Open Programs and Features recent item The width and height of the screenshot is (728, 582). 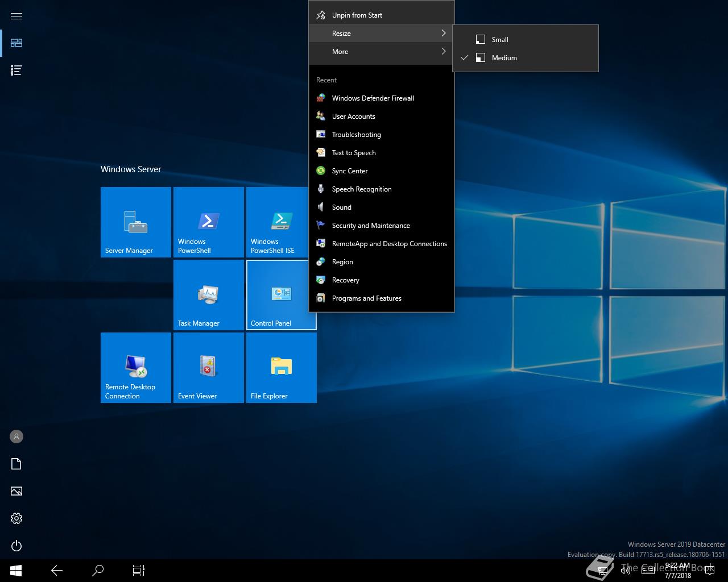(382, 298)
